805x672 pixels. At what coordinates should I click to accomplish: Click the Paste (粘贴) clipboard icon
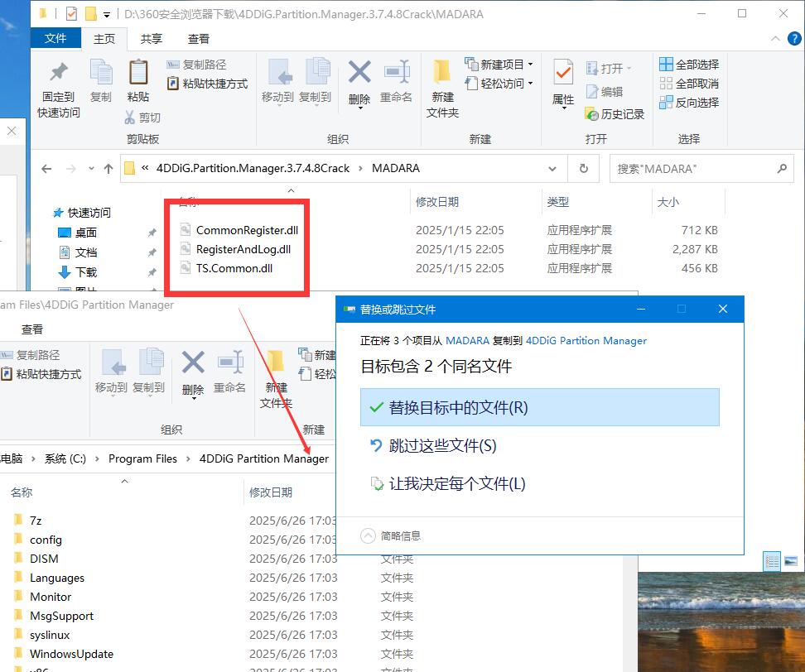click(x=138, y=72)
